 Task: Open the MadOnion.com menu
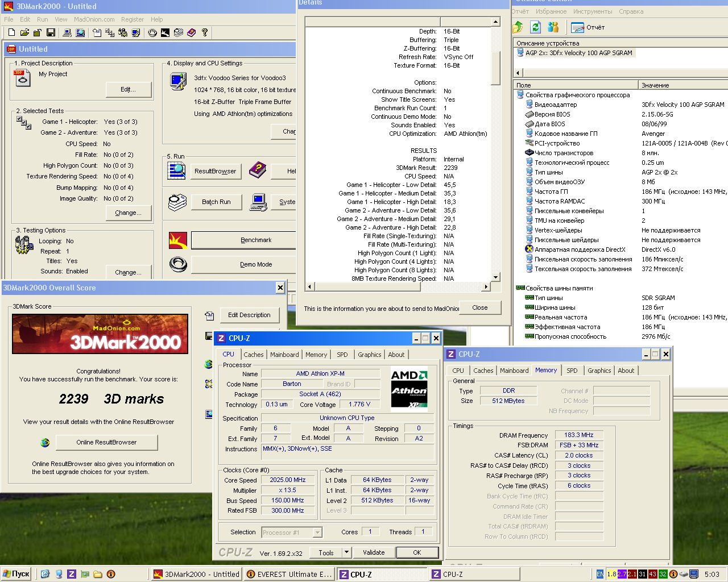[94, 19]
